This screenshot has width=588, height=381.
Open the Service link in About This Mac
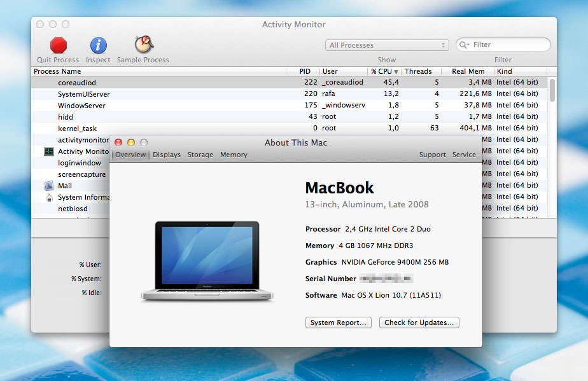point(464,155)
